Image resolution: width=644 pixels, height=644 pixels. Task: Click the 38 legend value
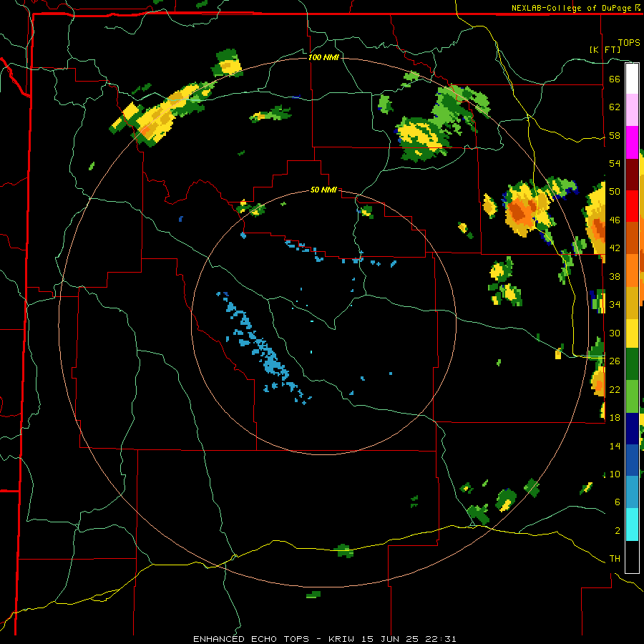[615, 276]
